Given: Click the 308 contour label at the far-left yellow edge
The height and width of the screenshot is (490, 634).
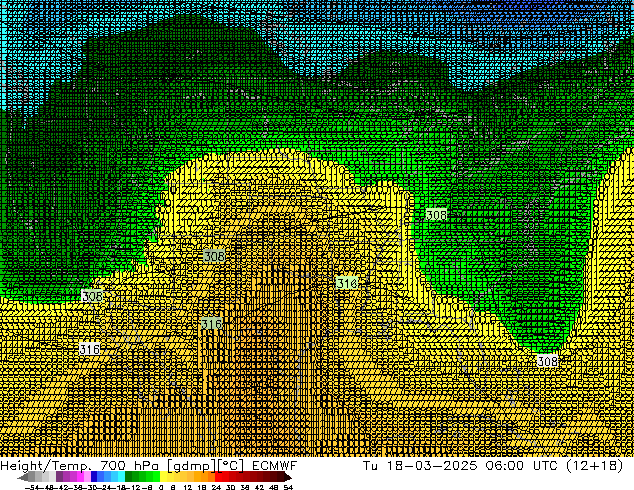Looking at the screenshot, I should [x=92, y=296].
